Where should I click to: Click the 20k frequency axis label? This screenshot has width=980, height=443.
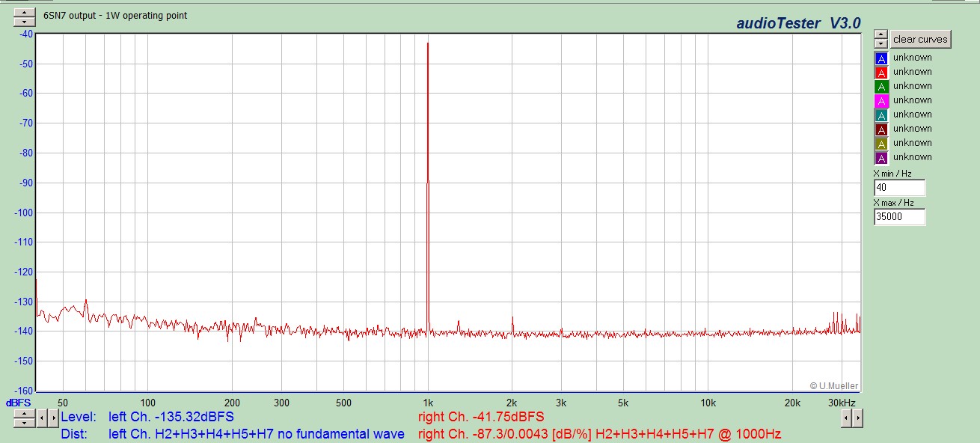point(792,403)
